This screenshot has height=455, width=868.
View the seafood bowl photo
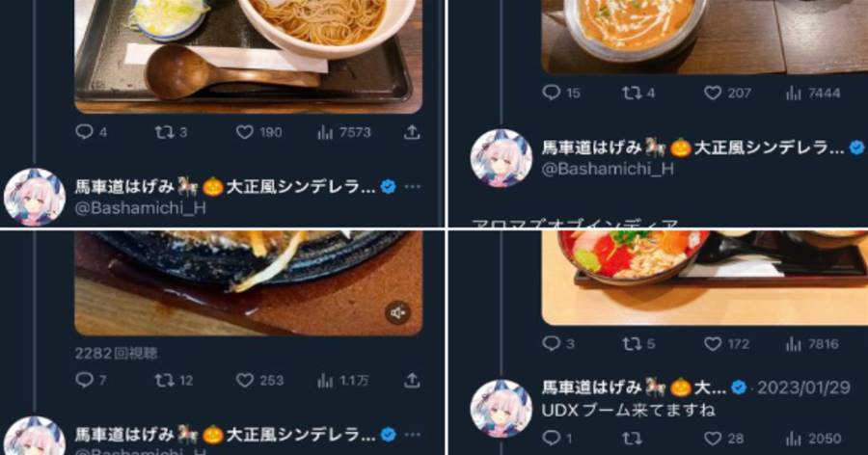[x=705, y=278]
